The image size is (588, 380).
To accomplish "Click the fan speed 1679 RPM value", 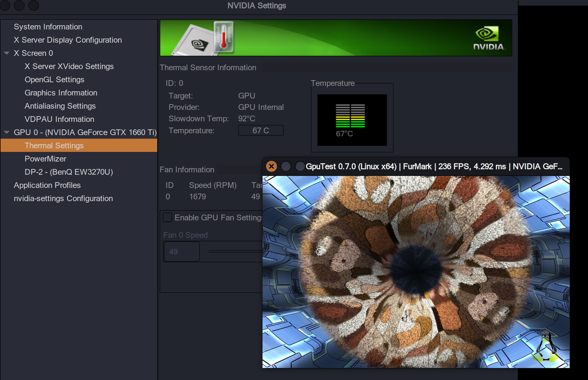I will tap(198, 196).
